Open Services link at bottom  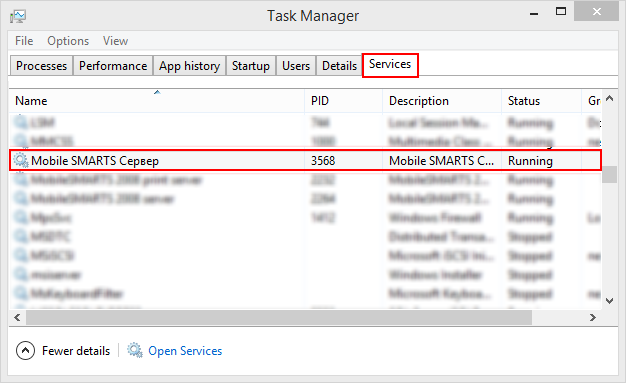coord(185,351)
